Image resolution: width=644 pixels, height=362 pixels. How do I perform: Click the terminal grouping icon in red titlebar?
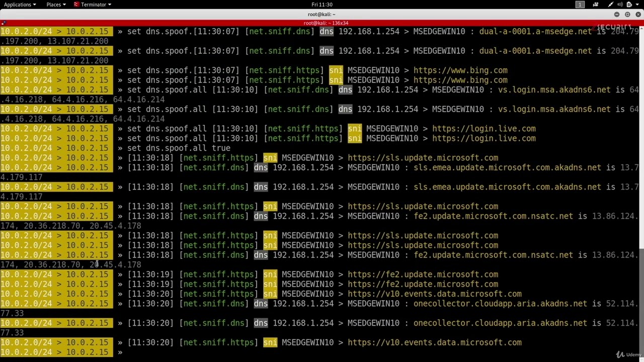[4, 23]
